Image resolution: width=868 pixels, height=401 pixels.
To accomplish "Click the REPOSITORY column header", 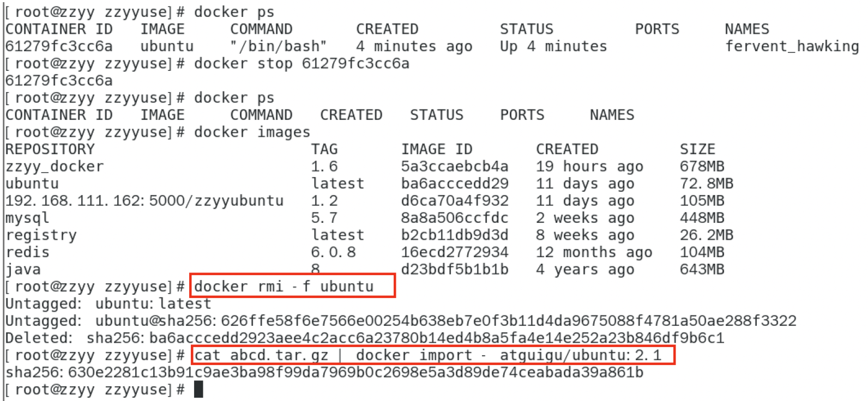I will click(50, 149).
